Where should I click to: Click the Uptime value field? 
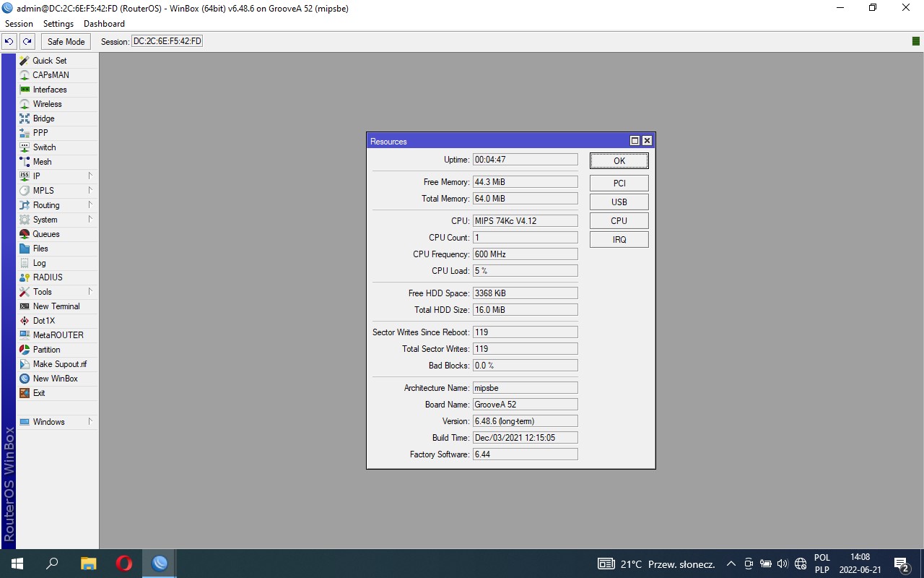526,160
